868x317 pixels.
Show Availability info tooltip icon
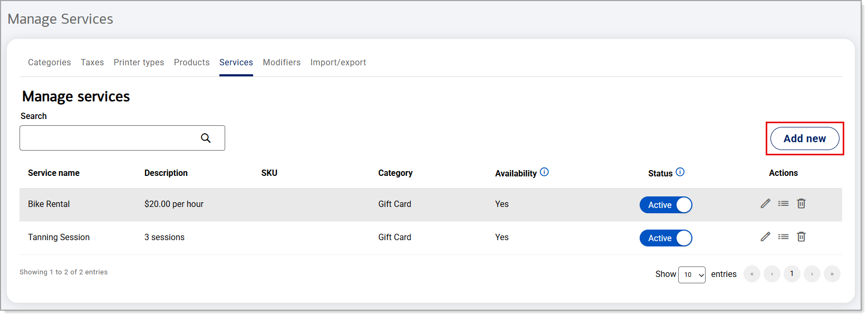click(x=544, y=172)
